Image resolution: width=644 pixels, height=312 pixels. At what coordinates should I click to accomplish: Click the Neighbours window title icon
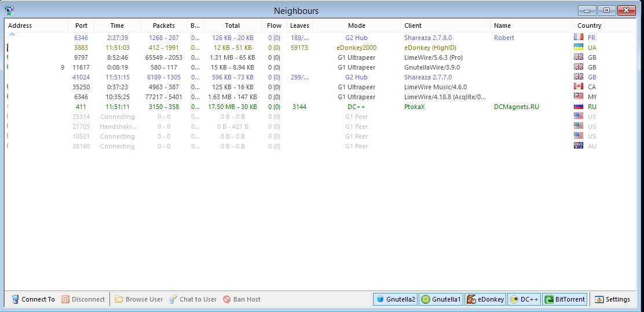click(x=9, y=10)
